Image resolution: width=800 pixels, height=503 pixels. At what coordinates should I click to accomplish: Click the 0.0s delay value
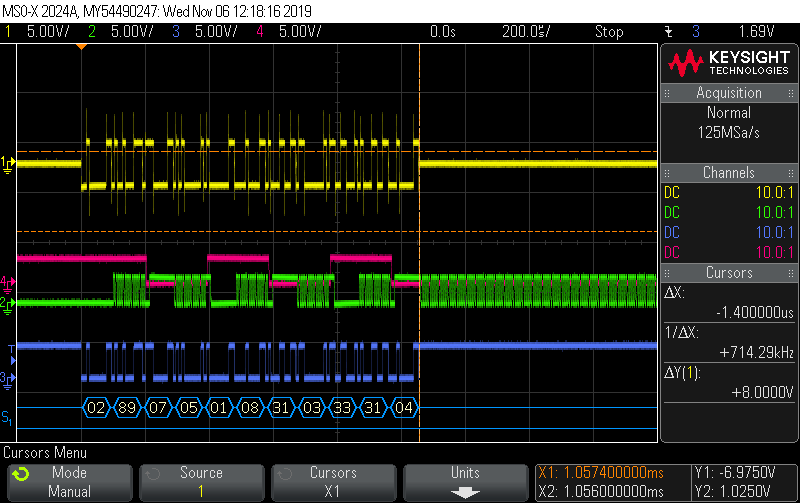click(x=442, y=32)
